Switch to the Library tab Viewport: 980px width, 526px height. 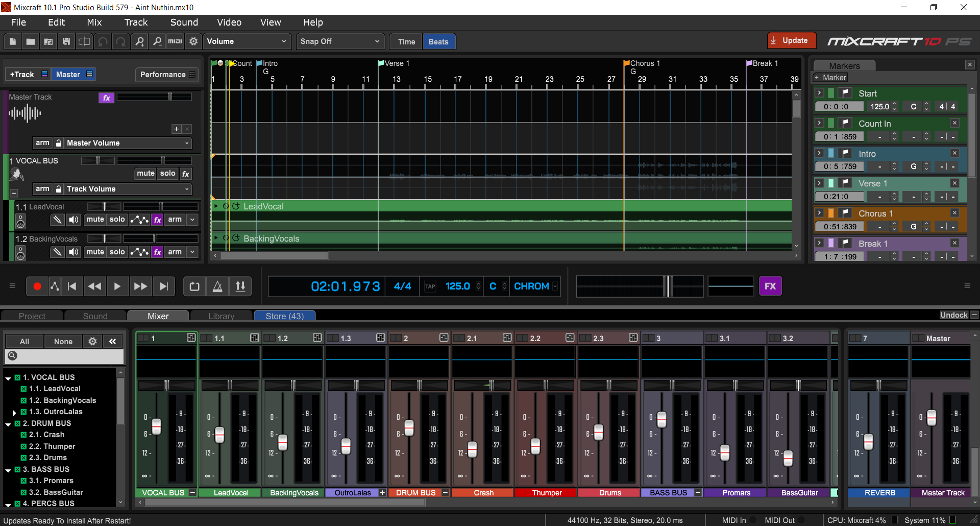[x=221, y=316]
